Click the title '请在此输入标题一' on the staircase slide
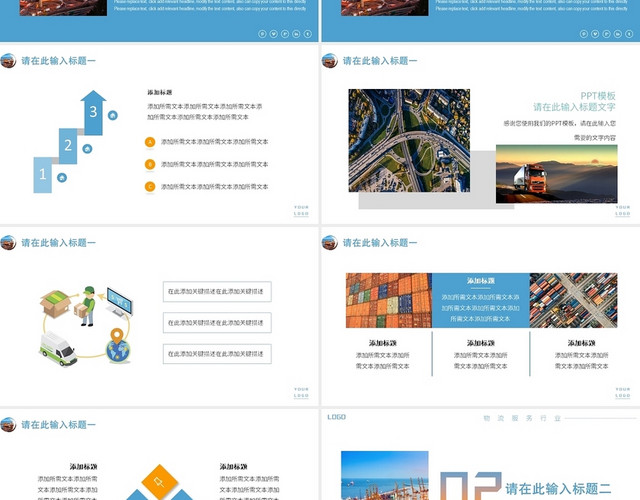This screenshot has width=640, height=500. point(58,61)
